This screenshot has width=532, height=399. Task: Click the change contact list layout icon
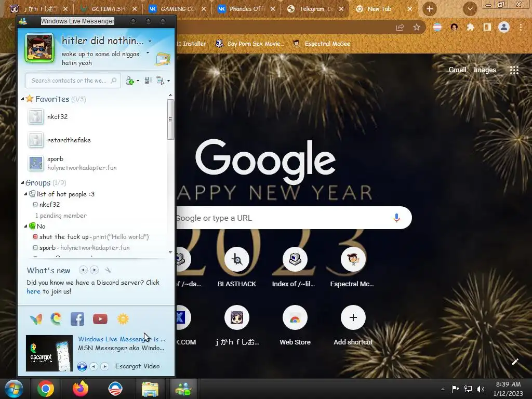coord(148,81)
